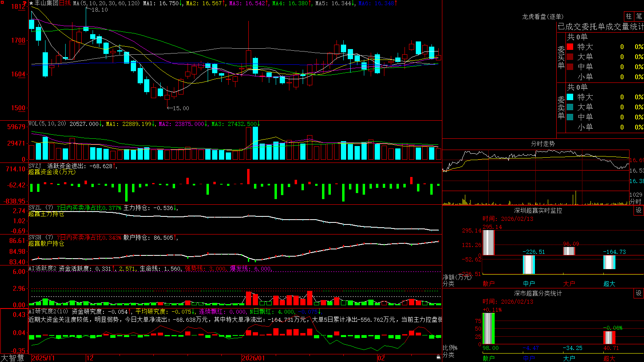The image size is (644, 362).
Task: Click MA2: 16.567 value in header
Action: pos(206,3)
